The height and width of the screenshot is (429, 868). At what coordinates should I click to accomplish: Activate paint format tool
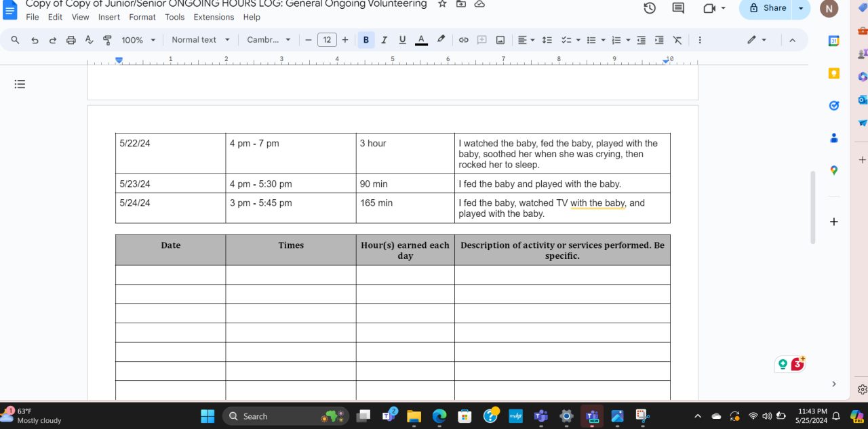pyautogui.click(x=107, y=40)
